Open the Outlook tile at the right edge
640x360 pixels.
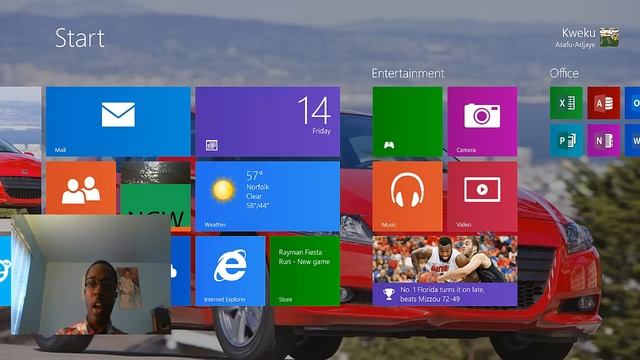coord(633,103)
